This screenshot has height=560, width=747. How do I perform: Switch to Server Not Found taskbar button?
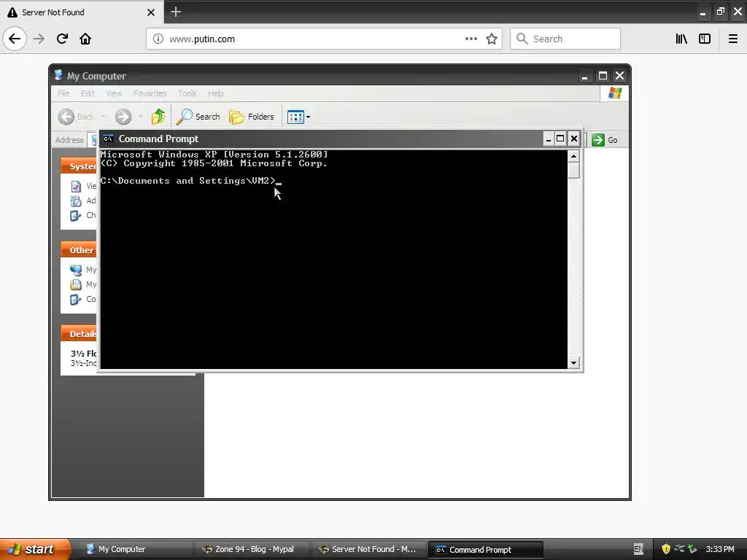click(x=368, y=550)
